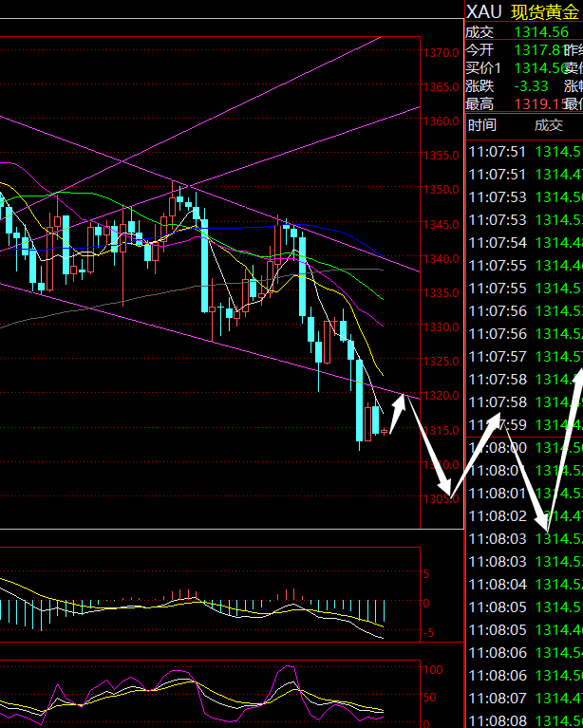Select the 1320.0 price axis mark
The image size is (583, 728).
click(x=441, y=396)
